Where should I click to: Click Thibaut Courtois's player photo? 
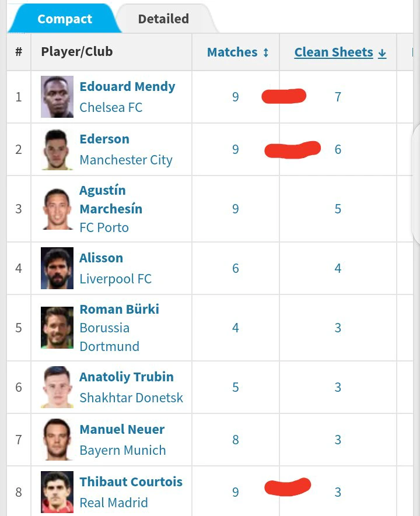[57, 492]
